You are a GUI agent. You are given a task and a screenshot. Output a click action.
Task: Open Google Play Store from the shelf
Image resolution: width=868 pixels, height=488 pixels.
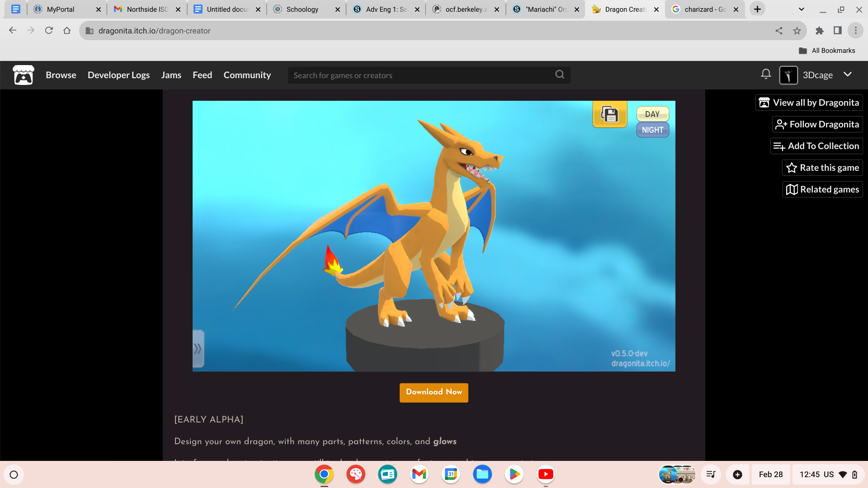(x=514, y=474)
